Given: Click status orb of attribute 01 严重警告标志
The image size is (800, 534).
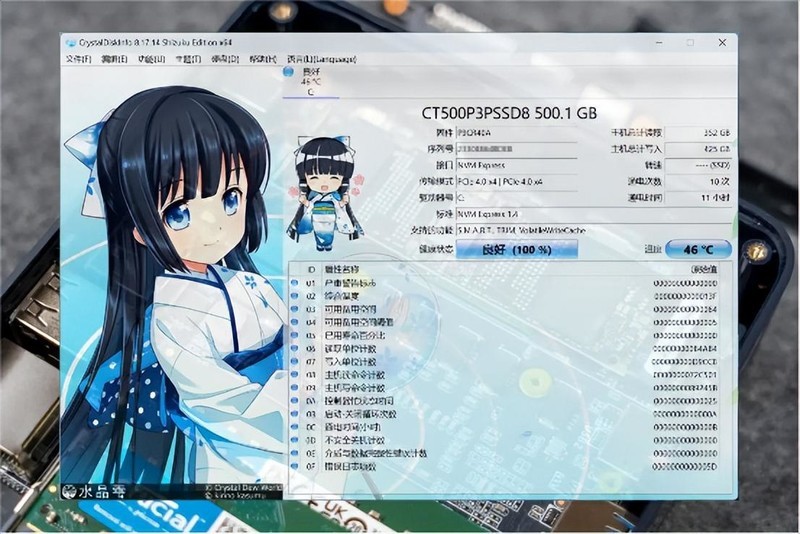Looking at the screenshot, I should tap(294, 283).
